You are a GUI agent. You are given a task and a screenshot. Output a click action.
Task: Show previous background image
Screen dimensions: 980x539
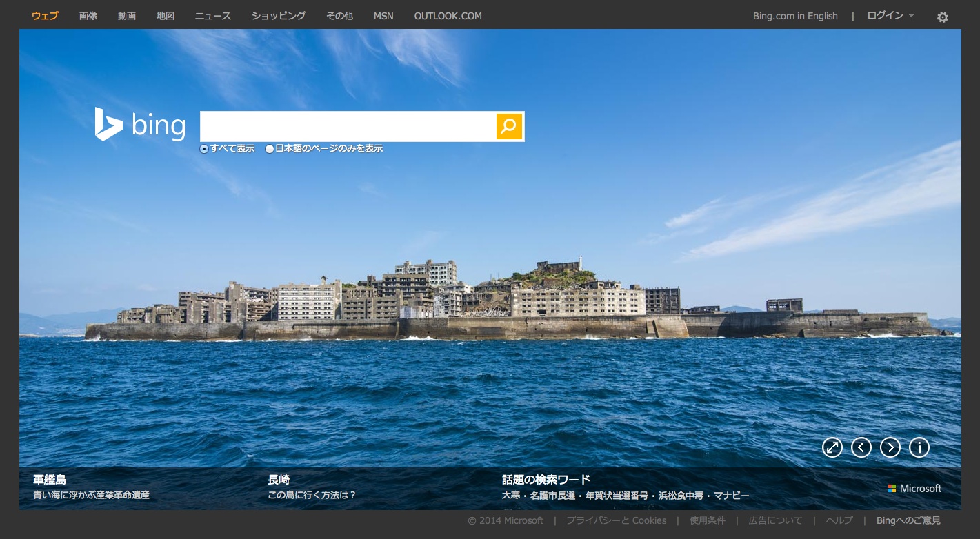click(861, 447)
